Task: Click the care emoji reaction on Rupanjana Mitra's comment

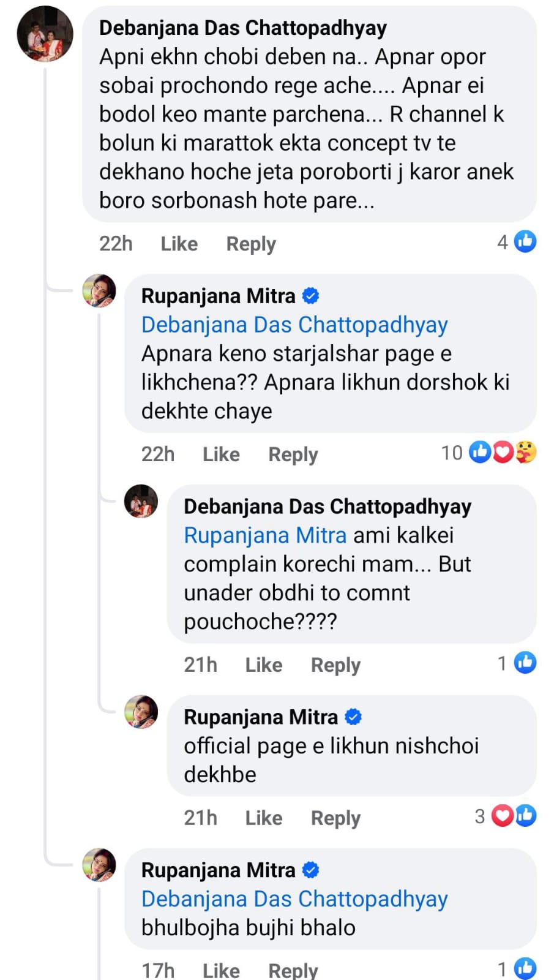Action: pyautogui.click(x=525, y=452)
